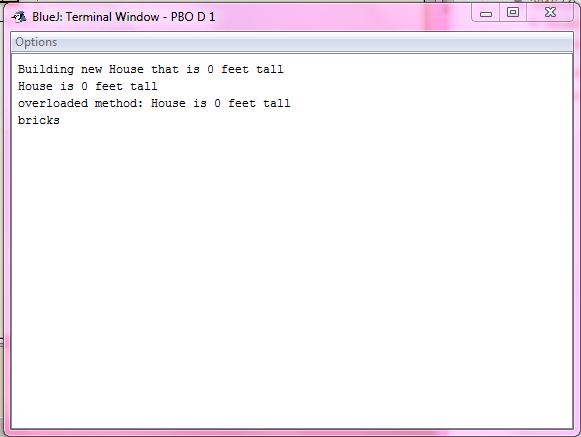Viewport: 581px width, 437px height.
Task: Minimize the BlueJ Terminal Window
Action: point(486,13)
